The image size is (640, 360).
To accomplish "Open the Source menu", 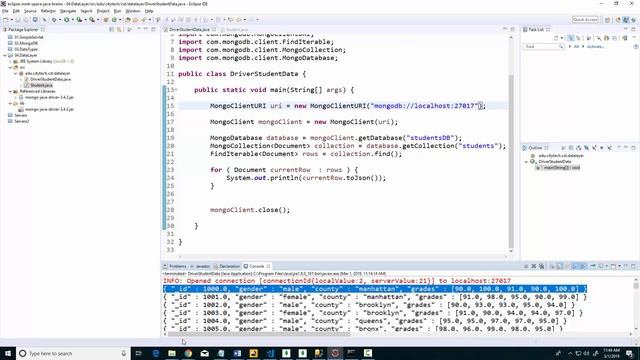I will point(30,11).
